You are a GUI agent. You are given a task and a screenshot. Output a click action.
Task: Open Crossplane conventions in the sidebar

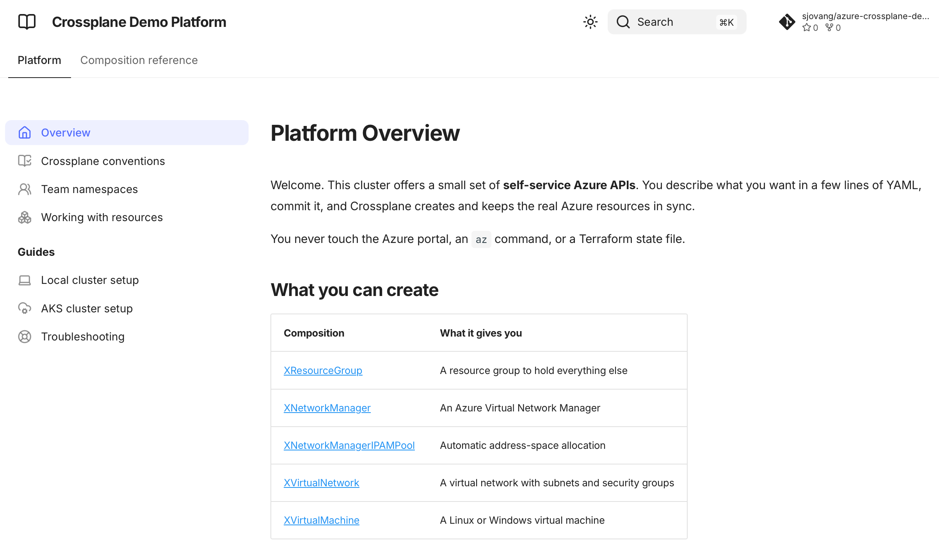click(127, 161)
